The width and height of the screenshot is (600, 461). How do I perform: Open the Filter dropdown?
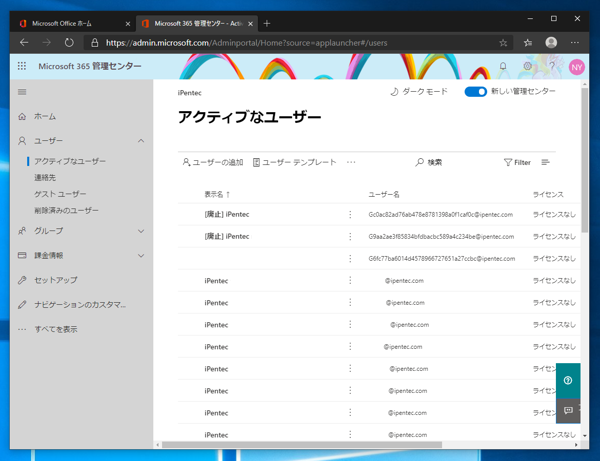[x=517, y=162]
